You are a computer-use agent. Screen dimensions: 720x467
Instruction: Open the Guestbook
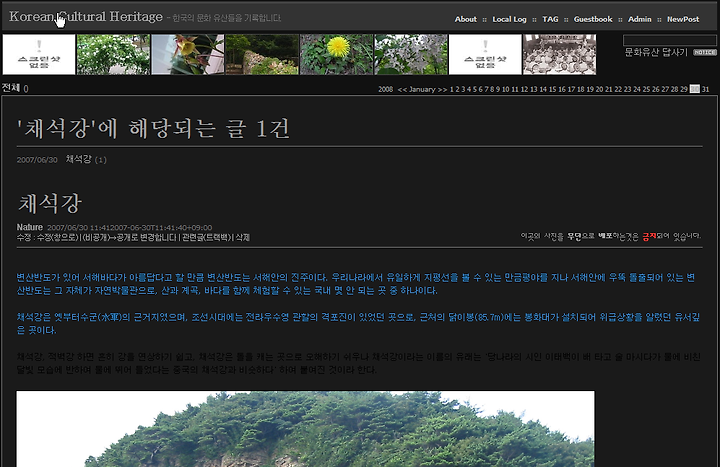click(x=592, y=19)
